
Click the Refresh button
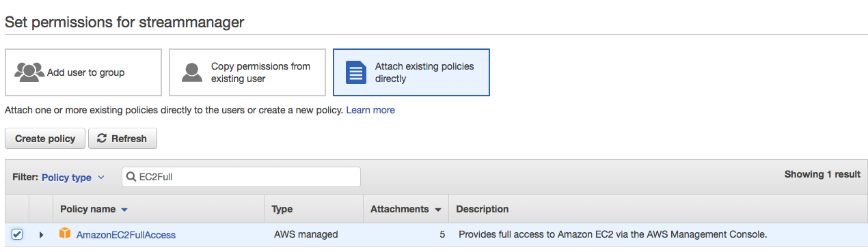(122, 139)
